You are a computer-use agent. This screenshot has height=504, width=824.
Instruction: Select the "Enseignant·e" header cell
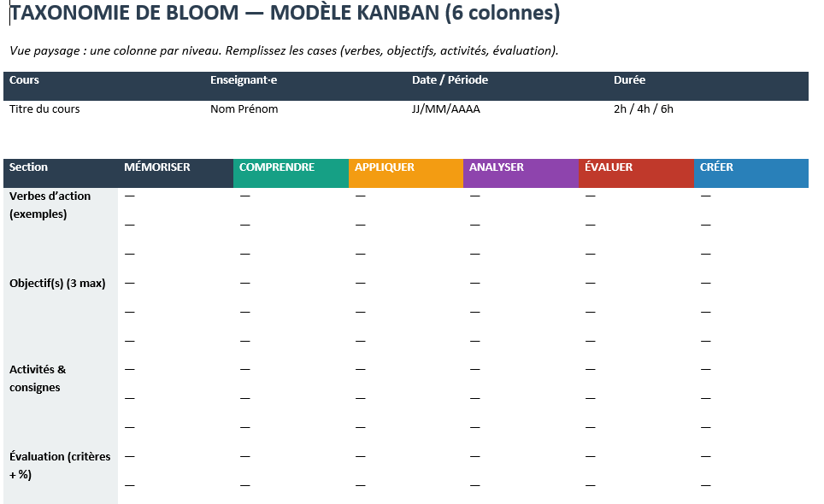coord(244,80)
